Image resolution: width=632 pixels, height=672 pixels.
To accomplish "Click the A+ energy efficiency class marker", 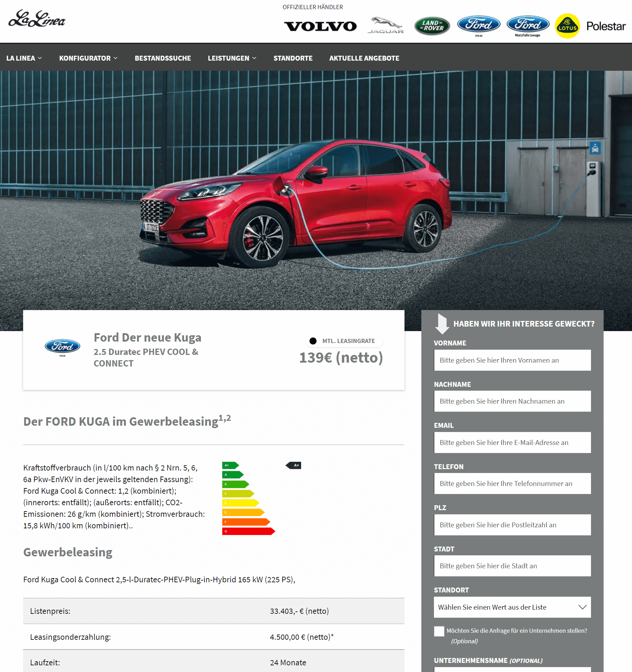I will tap(293, 465).
